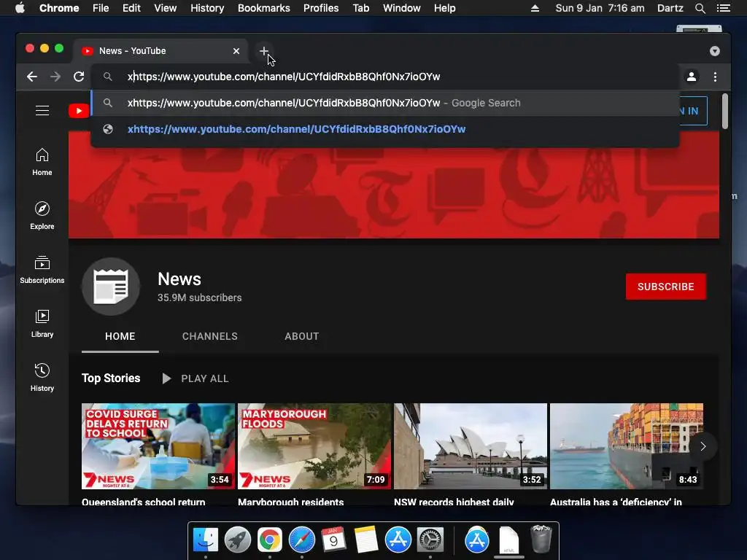Open Notes in the Dock
Image resolution: width=747 pixels, height=560 pixels.
366,540
